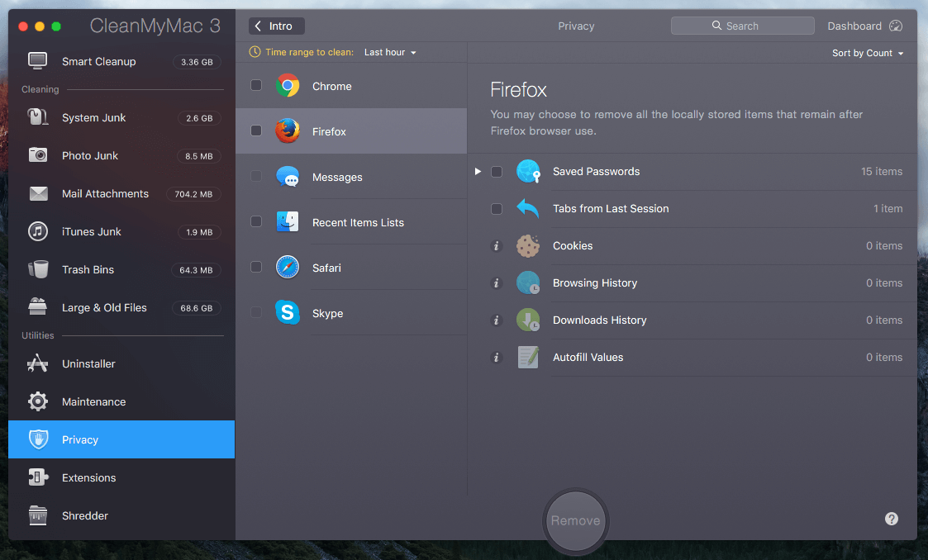This screenshot has width=928, height=560.
Task: Click the Uninstaller icon
Action: 38,363
